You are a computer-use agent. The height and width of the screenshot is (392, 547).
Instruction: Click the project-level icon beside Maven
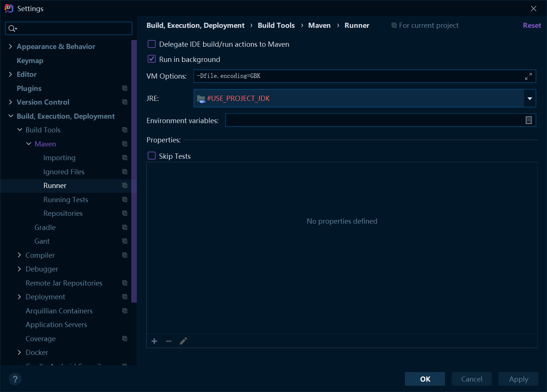coord(125,144)
